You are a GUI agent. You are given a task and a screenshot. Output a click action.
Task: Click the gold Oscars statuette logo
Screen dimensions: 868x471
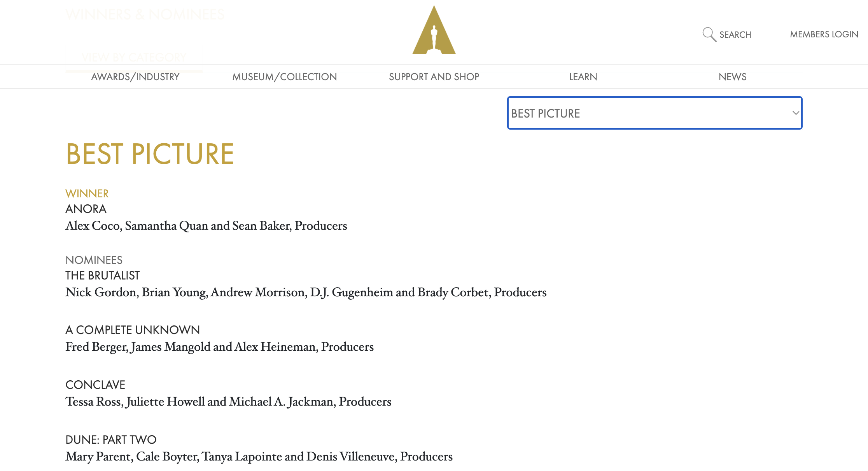pos(434,30)
